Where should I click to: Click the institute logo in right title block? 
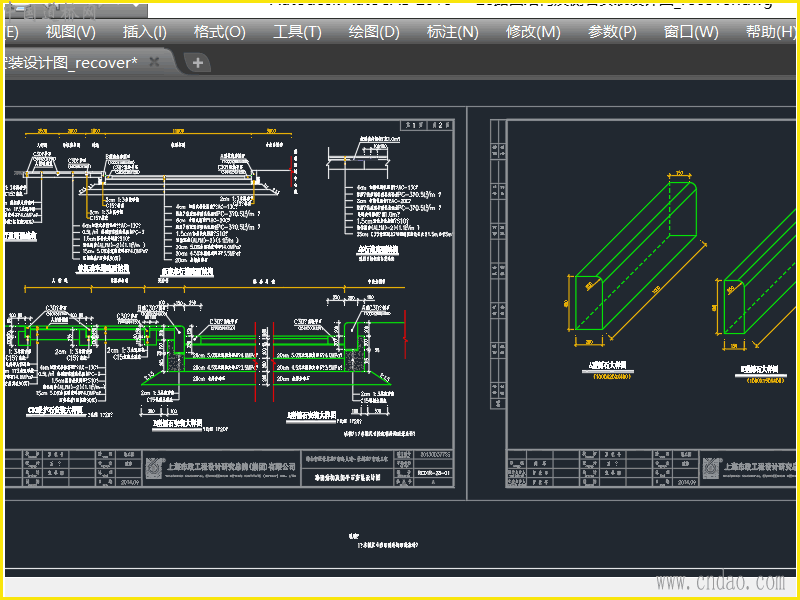point(711,466)
